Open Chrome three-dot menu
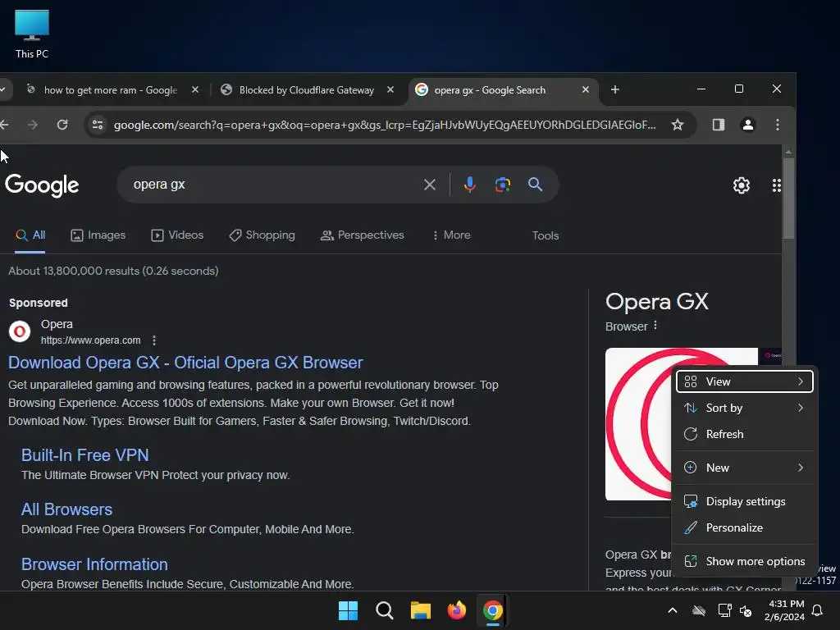The image size is (840, 630). point(778,125)
